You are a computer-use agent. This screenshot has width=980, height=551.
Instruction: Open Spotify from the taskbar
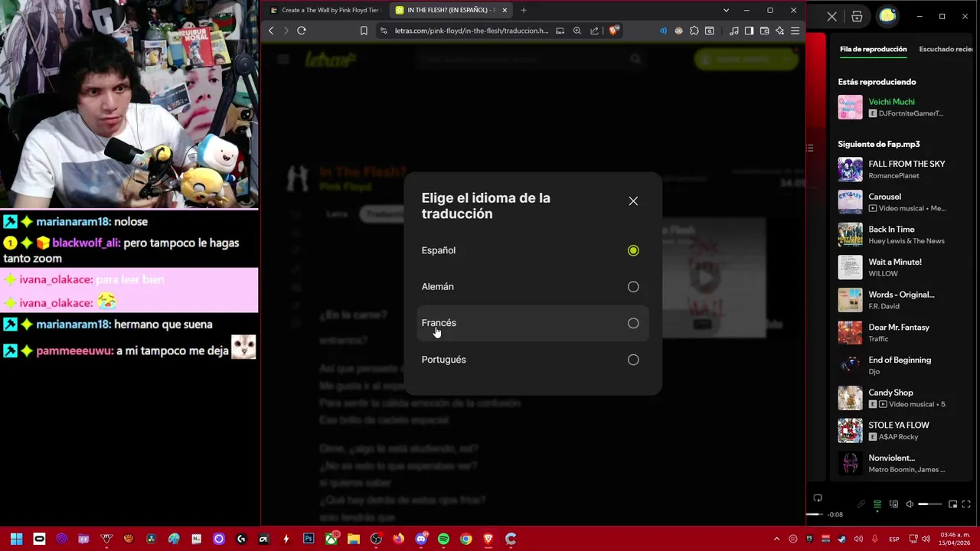point(443,539)
